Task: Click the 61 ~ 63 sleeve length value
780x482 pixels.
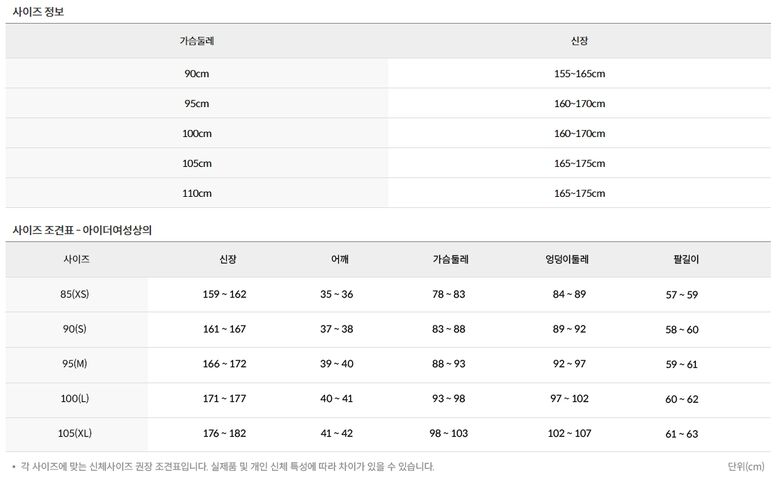Action: tap(682, 434)
